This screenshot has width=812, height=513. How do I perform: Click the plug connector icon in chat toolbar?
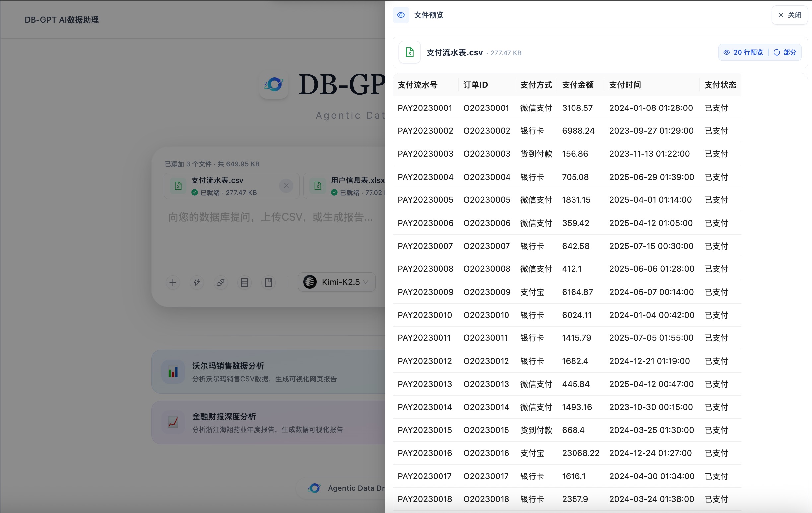pos(221,282)
